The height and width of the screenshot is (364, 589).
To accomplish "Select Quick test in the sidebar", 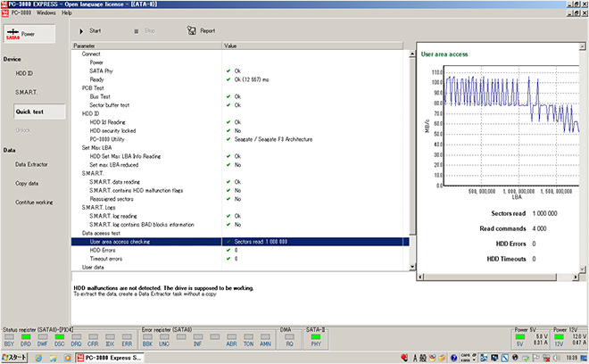I will [39, 112].
